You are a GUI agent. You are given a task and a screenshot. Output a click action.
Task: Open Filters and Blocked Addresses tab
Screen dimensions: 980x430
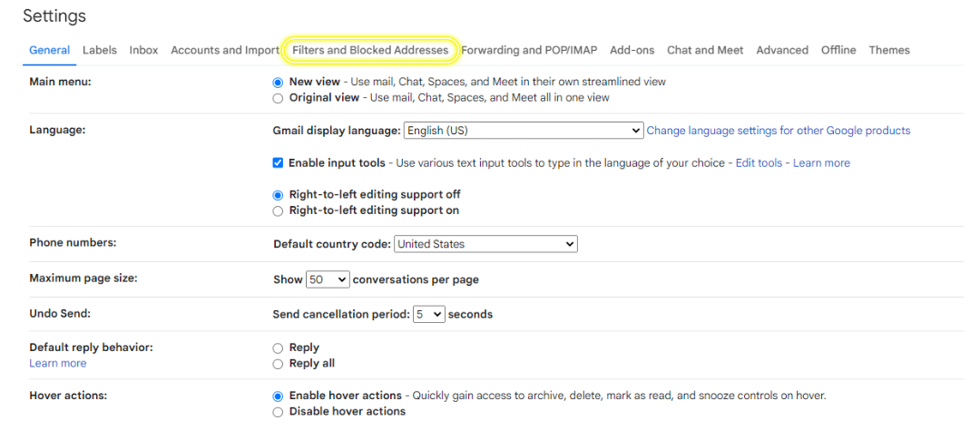370,50
